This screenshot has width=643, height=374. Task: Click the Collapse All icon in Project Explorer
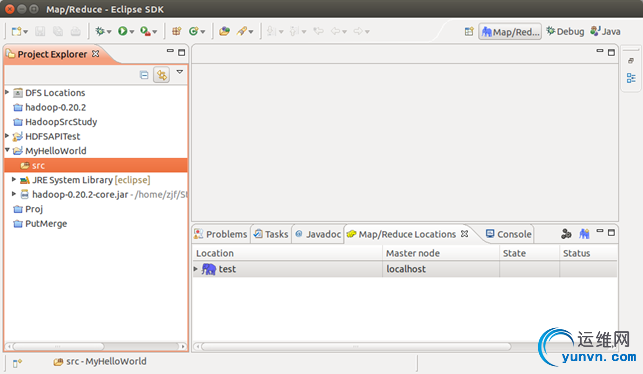144,75
